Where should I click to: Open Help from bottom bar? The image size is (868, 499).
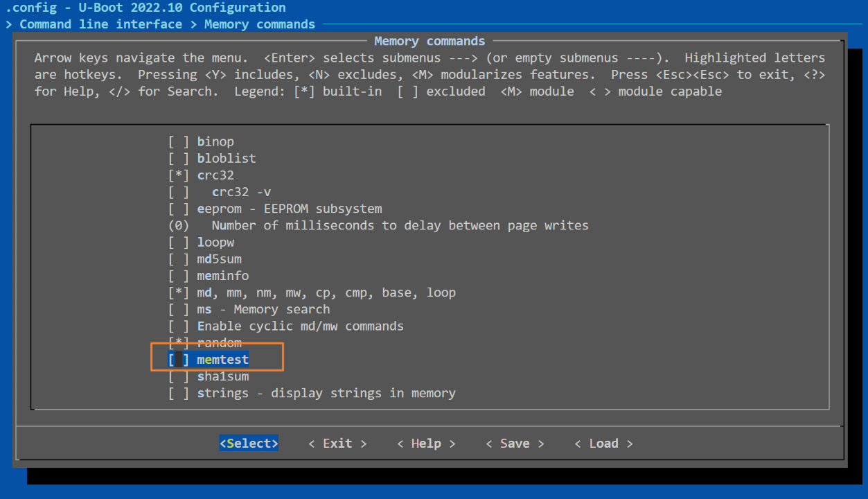coord(426,444)
